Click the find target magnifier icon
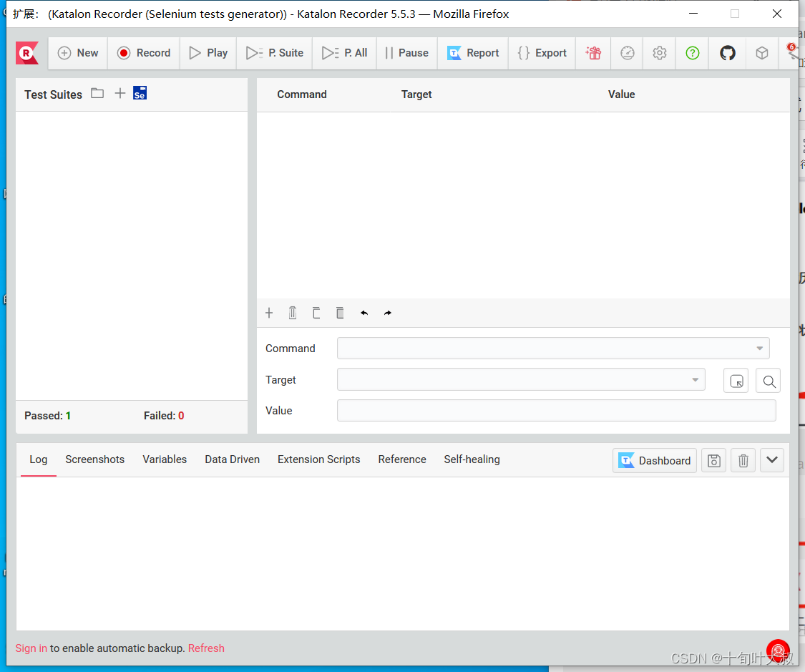Screen dimensions: 805x672 point(769,381)
